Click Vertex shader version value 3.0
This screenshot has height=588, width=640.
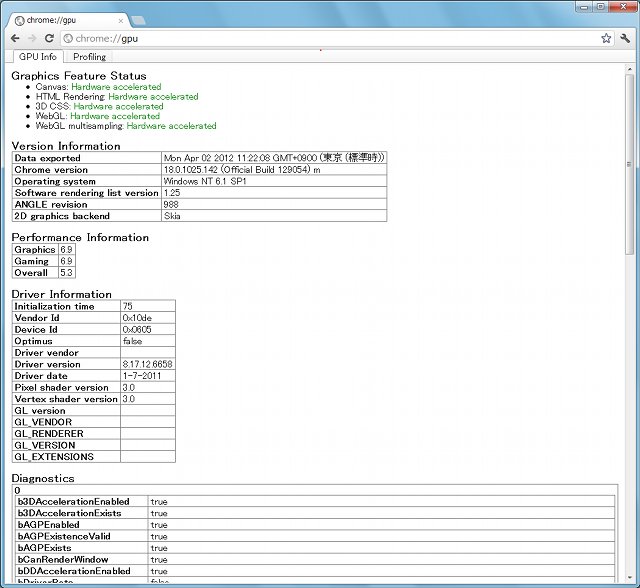point(148,399)
